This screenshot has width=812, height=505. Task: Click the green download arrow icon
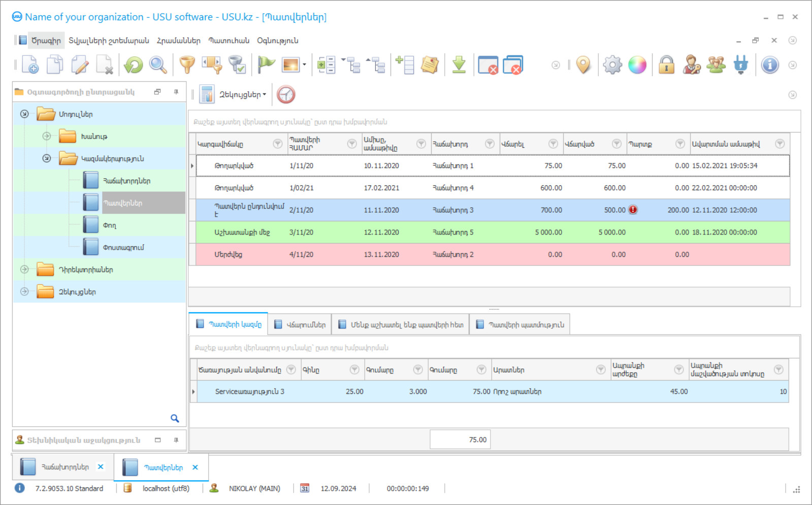click(x=459, y=65)
